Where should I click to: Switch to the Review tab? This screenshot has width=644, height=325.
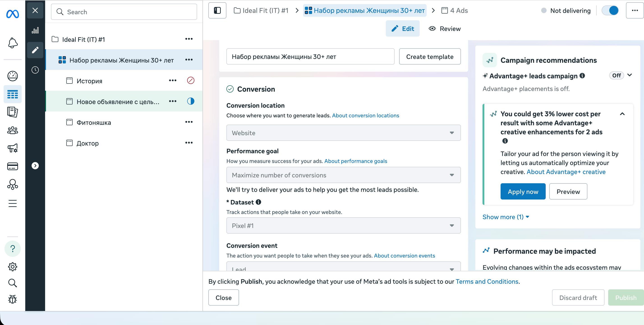pyautogui.click(x=444, y=29)
